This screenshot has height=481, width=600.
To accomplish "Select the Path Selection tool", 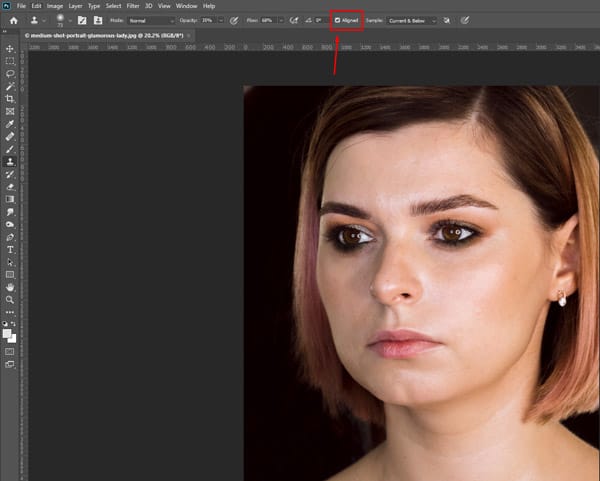I will point(10,263).
